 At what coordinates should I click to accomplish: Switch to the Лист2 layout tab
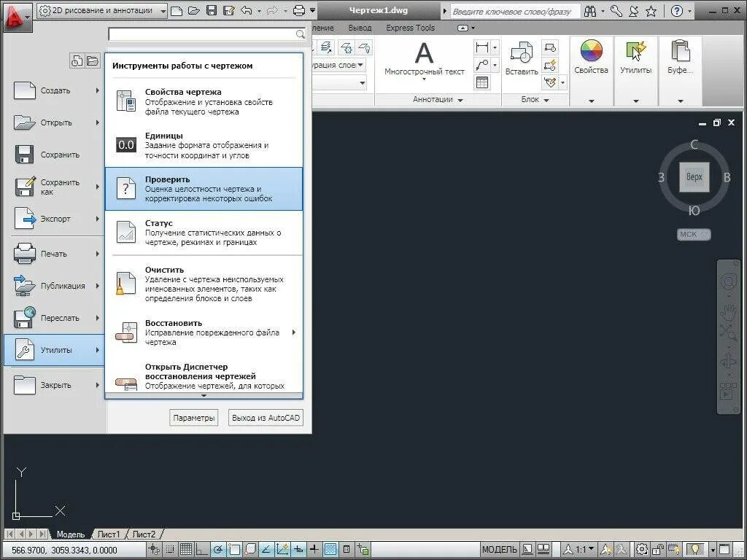[x=144, y=534]
